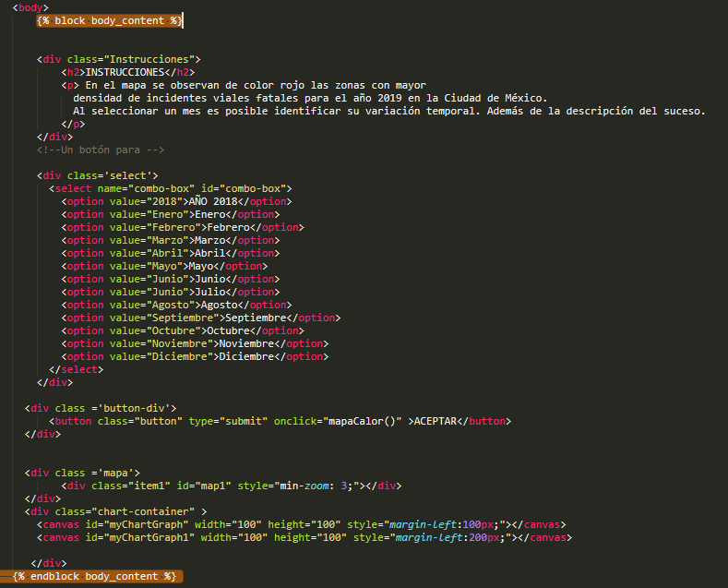This screenshot has width=728, height=588.
Task: Click the line starting 'En el mapa se observan'
Action: coord(244,86)
